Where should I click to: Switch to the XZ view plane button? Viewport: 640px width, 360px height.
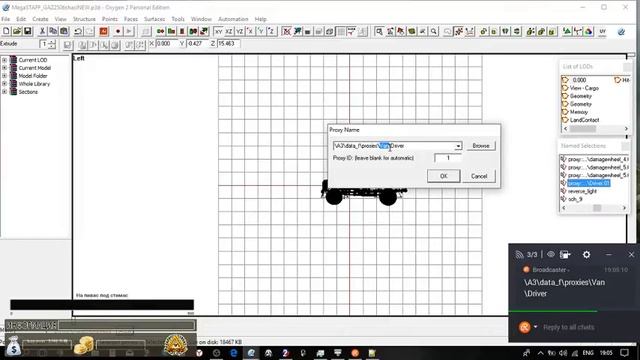pyautogui.click(x=229, y=31)
